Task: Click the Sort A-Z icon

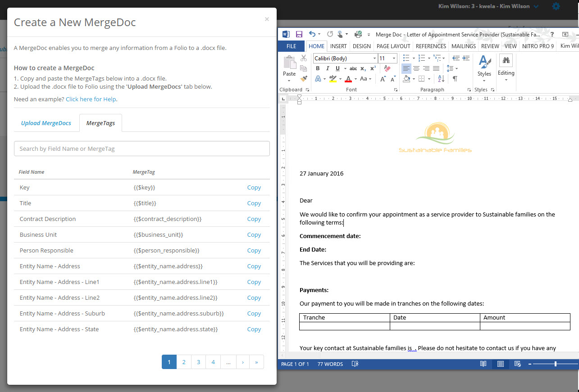Action: pyautogui.click(x=441, y=79)
